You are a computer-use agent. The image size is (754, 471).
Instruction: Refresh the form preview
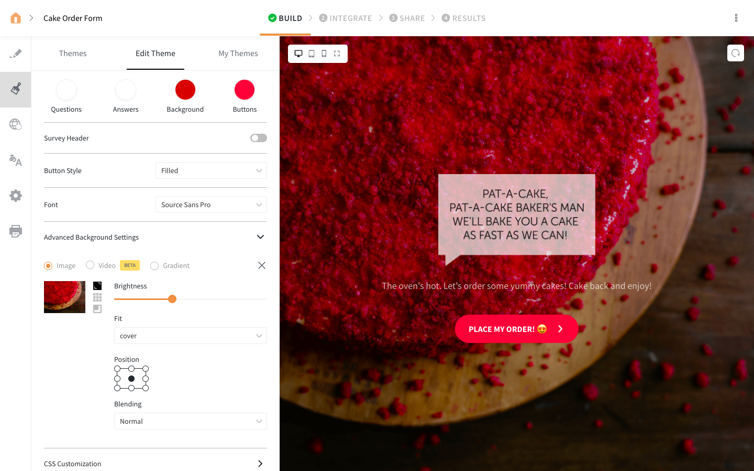pyautogui.click(x=735, y=53)
